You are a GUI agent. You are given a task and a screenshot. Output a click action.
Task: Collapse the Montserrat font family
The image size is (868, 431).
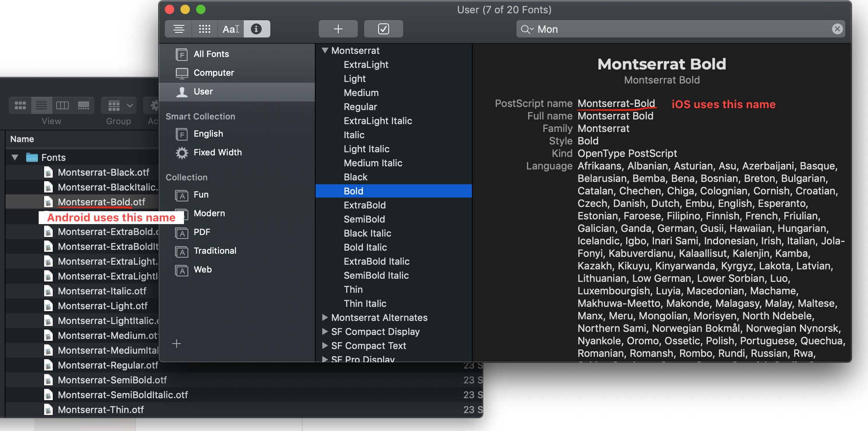click(325, 50)
